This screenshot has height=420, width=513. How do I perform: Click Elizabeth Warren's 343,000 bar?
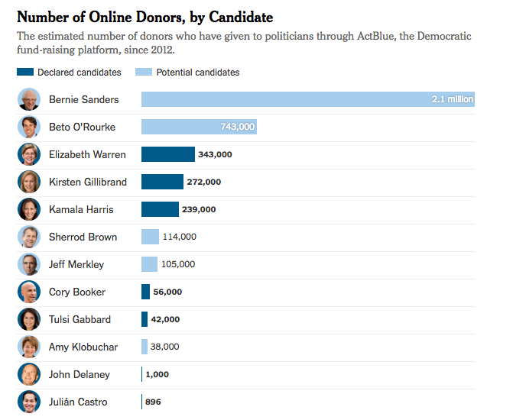coord(168,154)
